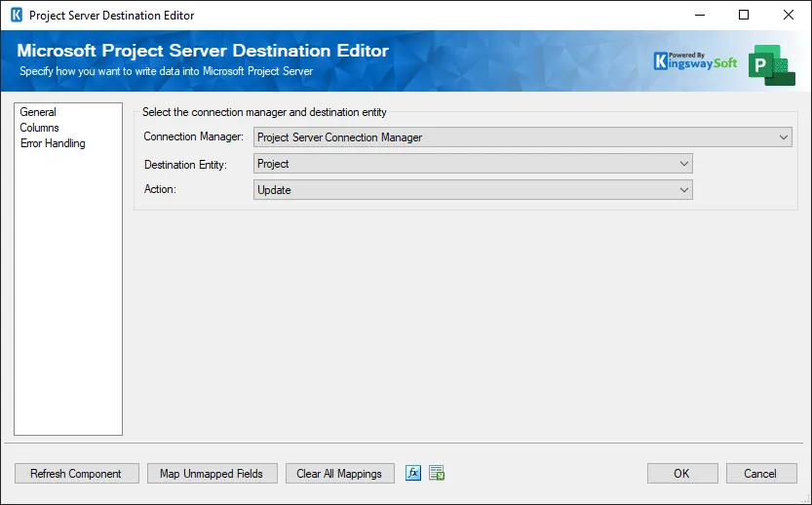Click Map Unmapped Fields
Viewport: 812px width, 505px height.
[212, 474]
